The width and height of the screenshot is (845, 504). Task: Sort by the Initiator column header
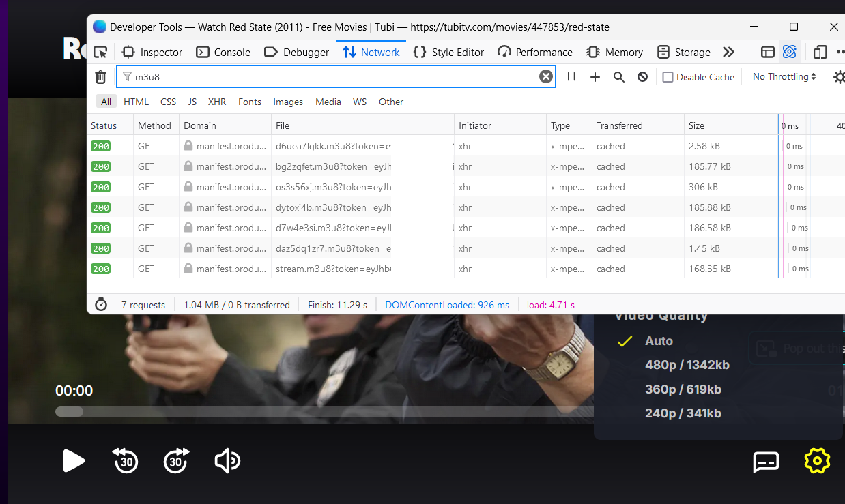pyautogui.click(x=500, y=125)
